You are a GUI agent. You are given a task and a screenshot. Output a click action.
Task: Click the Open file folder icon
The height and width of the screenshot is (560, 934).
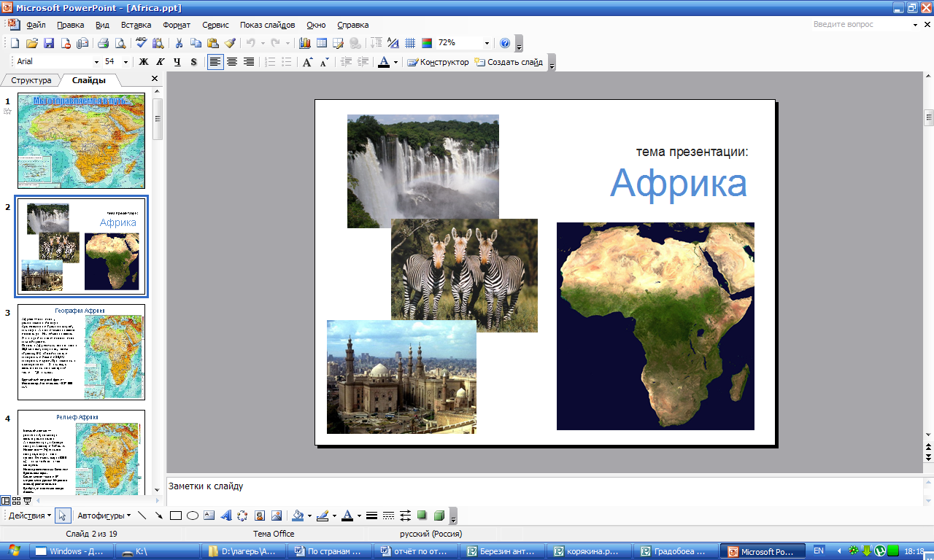point(32,43)
